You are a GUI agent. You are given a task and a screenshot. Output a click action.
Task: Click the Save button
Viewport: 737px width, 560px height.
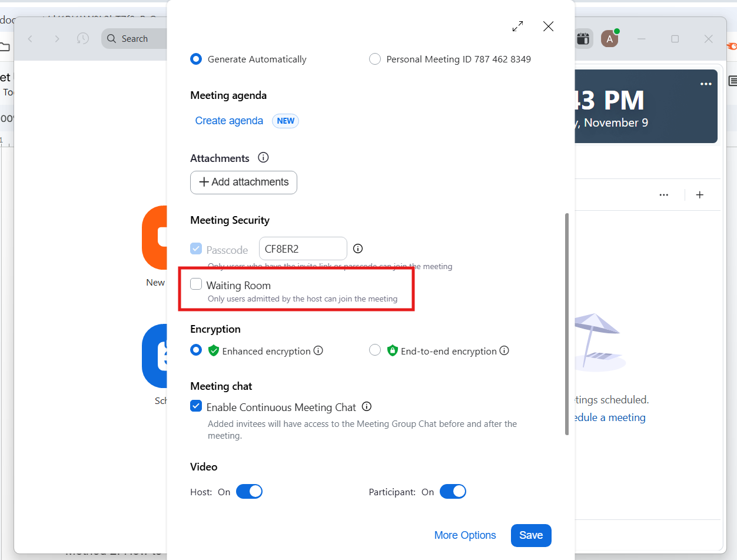(531, 535)
